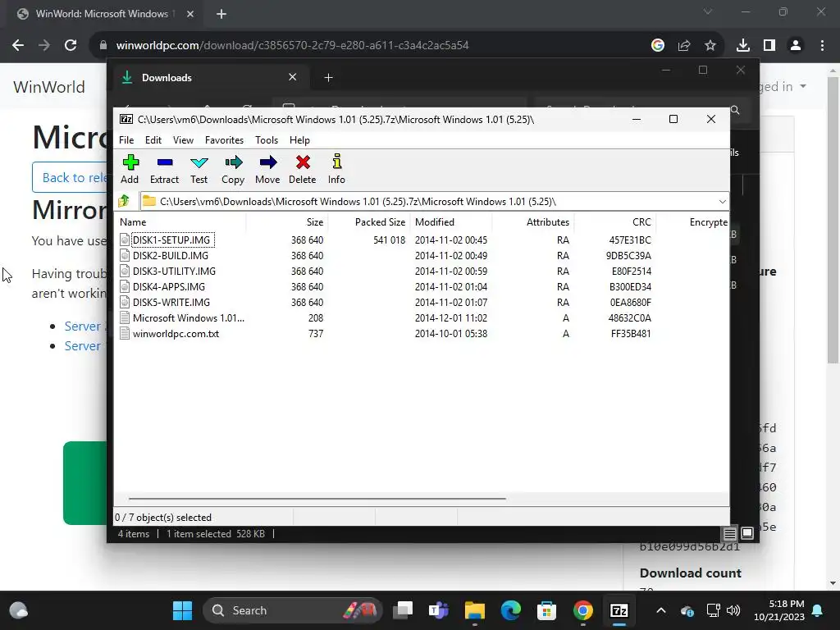Click the Back to release button on WinWorld
Viewport: 840px width, 630px height.
[70, 177]
